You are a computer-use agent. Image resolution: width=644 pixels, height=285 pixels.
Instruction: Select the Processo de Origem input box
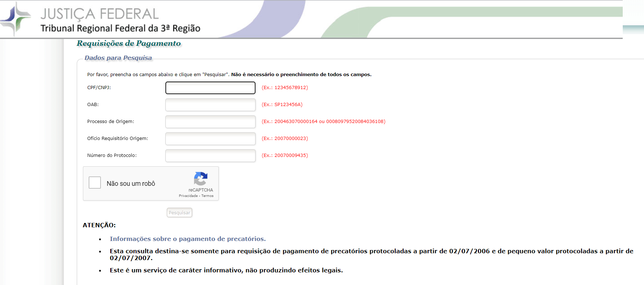[x=210, y=122]
